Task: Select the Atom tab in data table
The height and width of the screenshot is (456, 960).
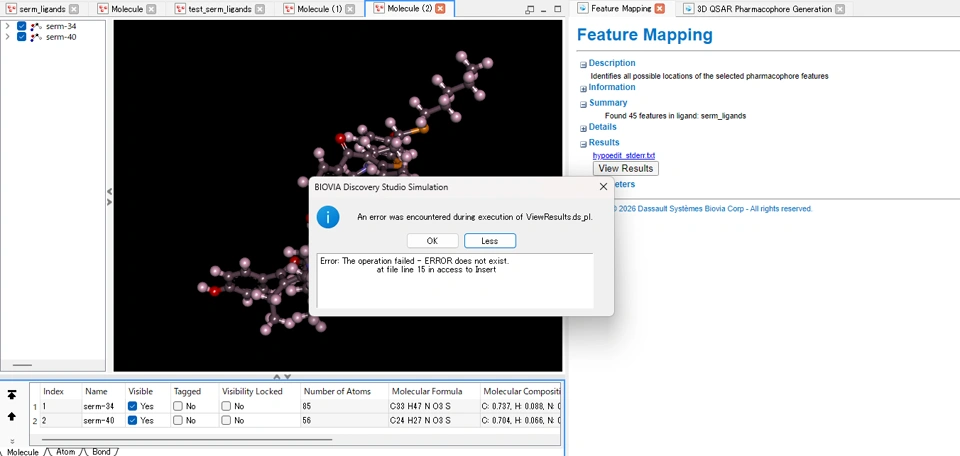Action: [x=66, y=452]
